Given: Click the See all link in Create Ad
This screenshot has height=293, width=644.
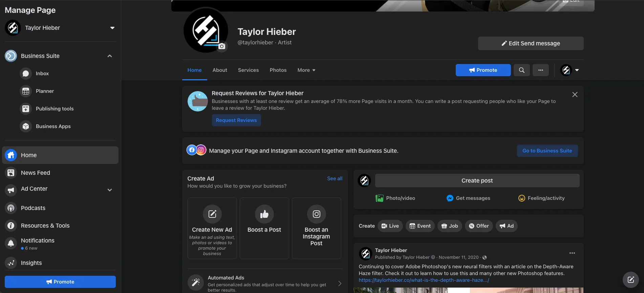Looking at the screenshot, I should click(x=335, y=179).
